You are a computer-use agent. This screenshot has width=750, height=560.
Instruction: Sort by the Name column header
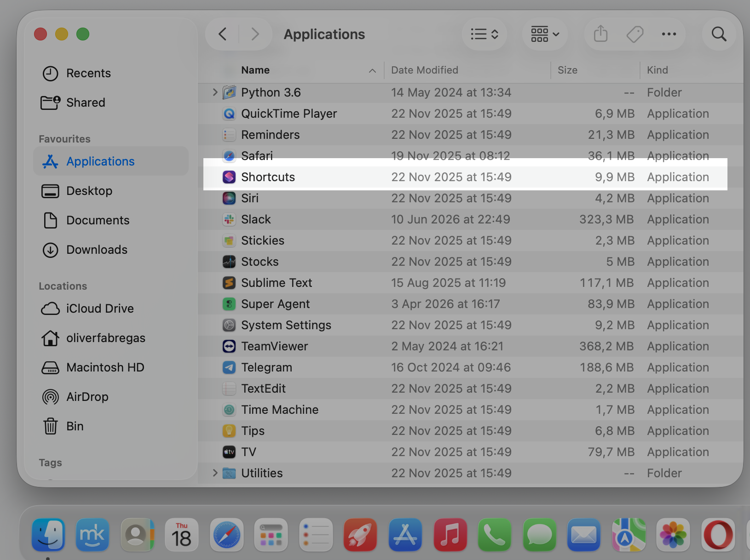click(x=255, y=70)
